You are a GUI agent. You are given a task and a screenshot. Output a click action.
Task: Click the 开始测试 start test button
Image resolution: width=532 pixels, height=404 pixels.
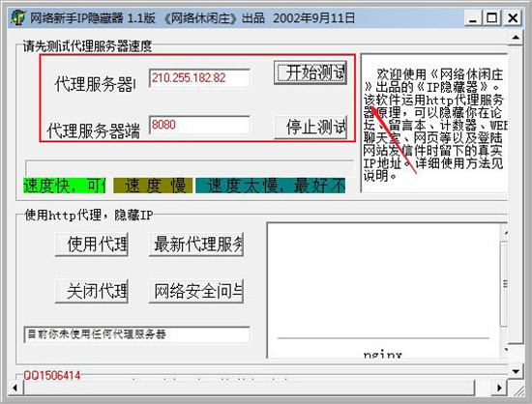coord(310,72)
